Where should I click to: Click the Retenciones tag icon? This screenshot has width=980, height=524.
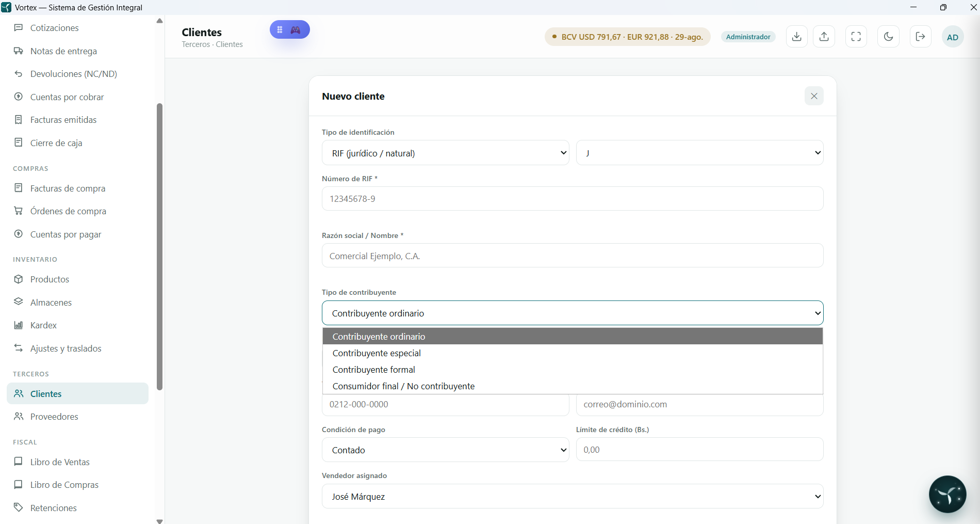(19, 507)
